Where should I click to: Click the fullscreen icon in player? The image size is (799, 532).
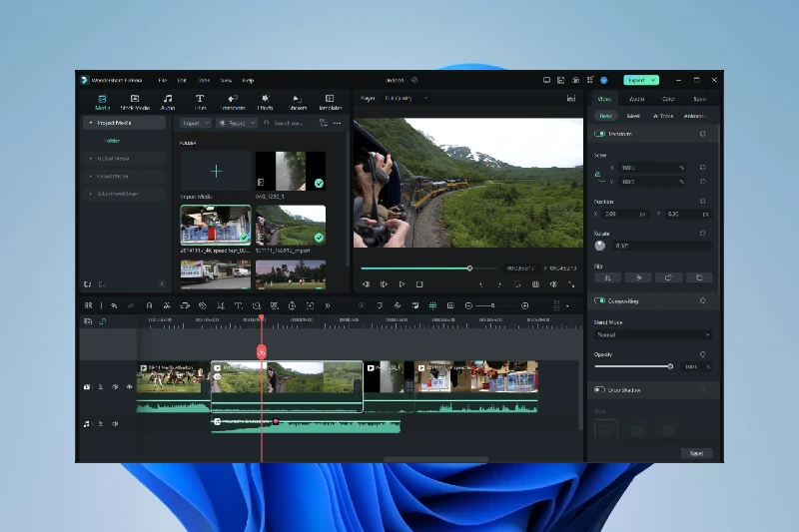pos(571,284)
